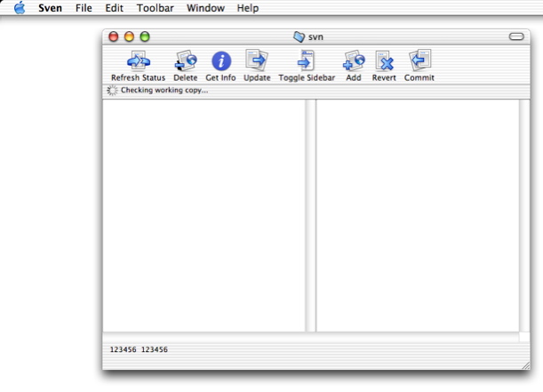Open the Toolbar menu

pyautogui.click(x=156, y=8)
